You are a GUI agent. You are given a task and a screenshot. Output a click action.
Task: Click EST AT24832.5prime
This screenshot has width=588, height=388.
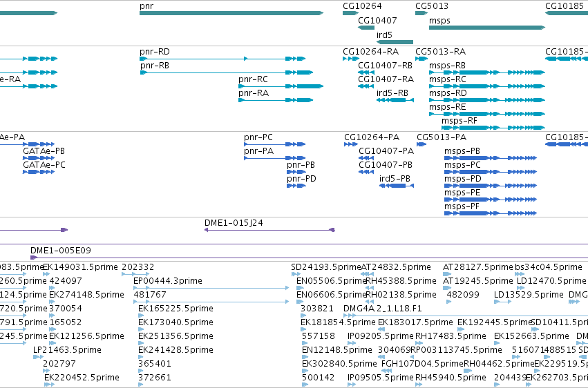click(368, 274)
